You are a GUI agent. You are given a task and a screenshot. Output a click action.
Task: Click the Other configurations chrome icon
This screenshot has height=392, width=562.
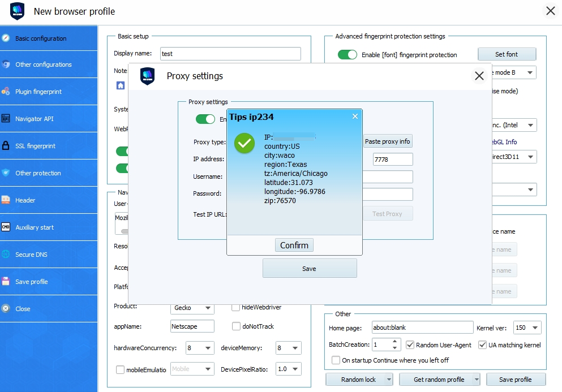pos(5,64)
